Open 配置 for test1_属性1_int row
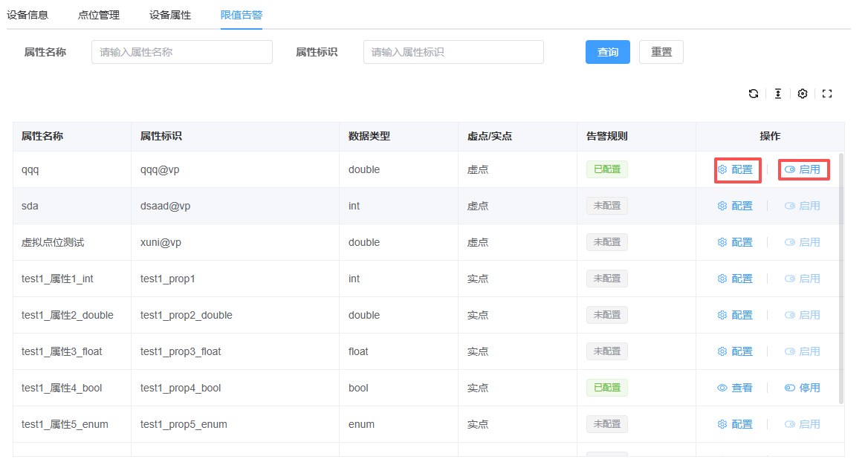Screen dimensions: 868x465 pos(736,279)
